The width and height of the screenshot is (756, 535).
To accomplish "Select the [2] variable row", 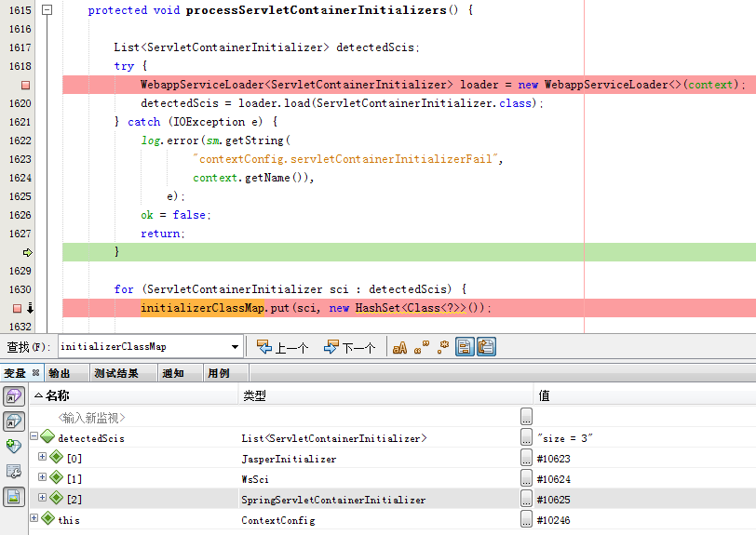I will (393, 500).
